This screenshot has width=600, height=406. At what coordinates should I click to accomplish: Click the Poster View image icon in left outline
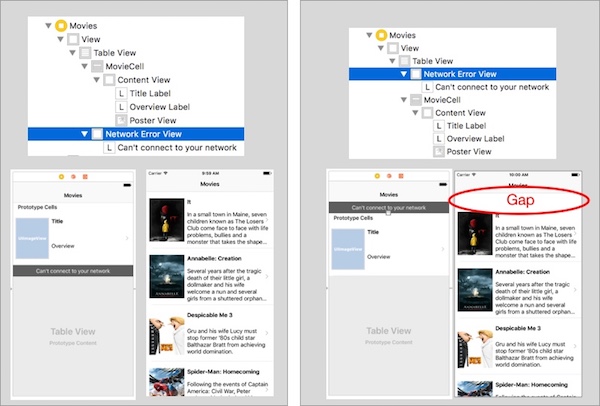121,121
